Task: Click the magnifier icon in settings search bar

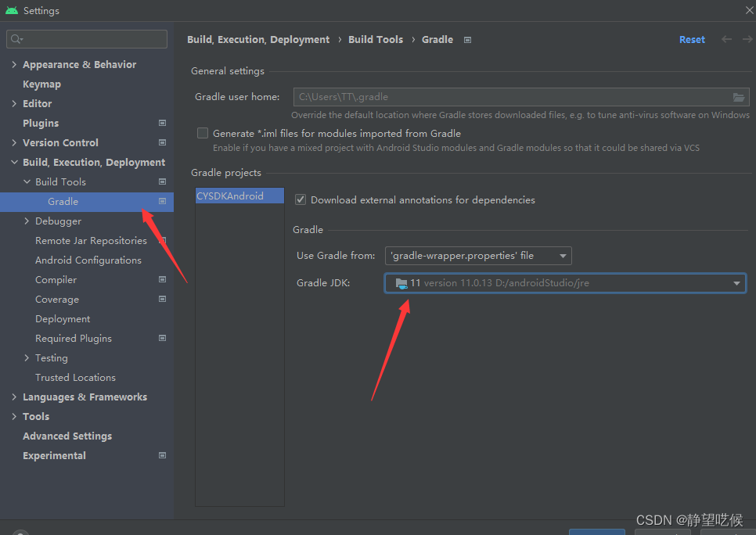Action: 16,38
